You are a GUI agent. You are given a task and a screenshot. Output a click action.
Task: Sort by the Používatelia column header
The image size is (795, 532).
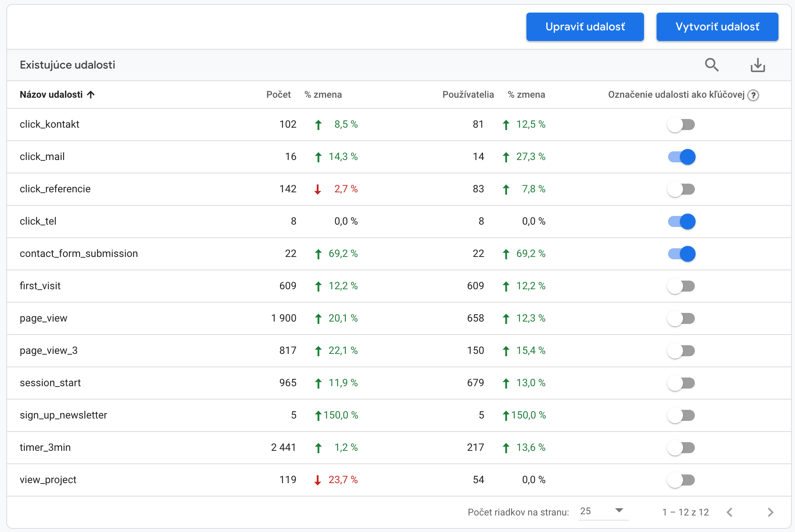468,95
